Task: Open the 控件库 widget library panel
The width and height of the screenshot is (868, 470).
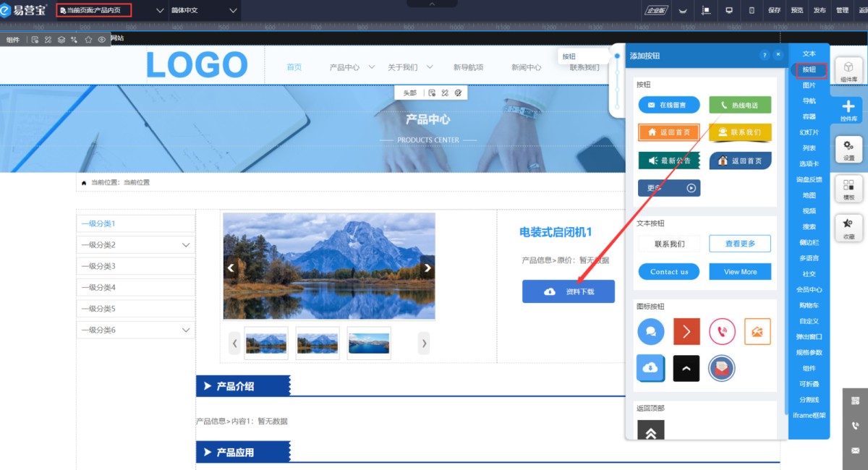Action: (x=848, y=110)
